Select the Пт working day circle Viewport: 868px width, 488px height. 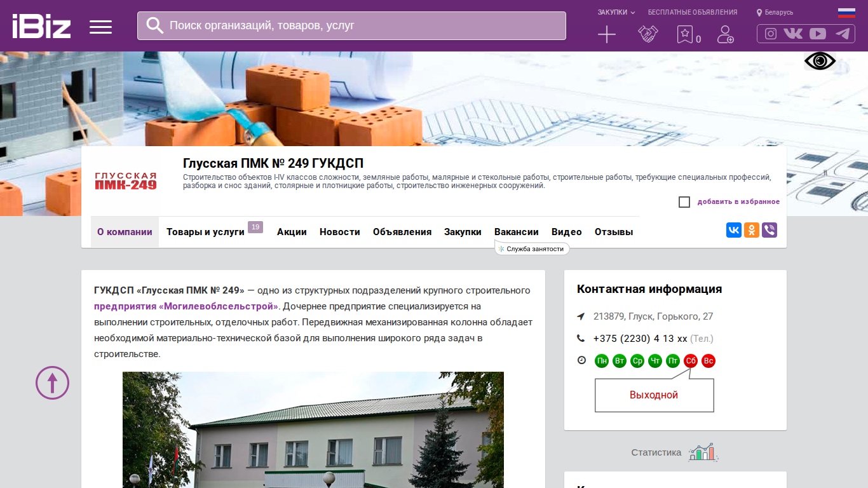point(673,361)
